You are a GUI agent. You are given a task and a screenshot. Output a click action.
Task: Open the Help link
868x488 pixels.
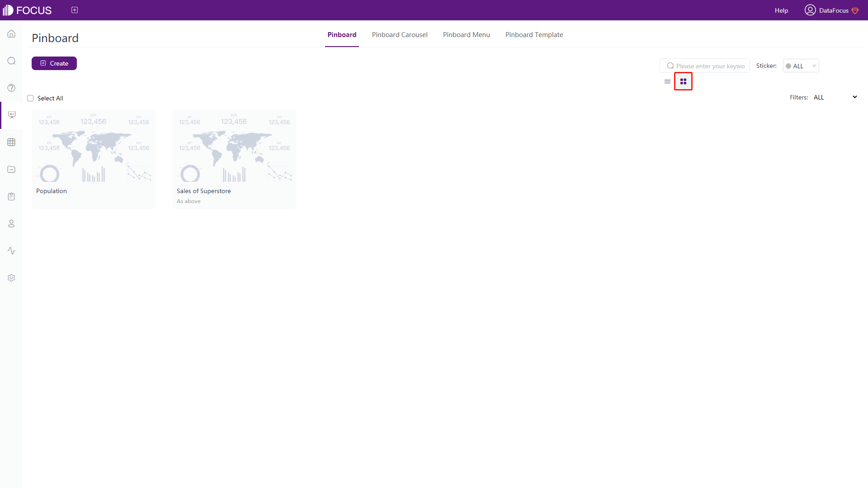click(x=781, y=10)
